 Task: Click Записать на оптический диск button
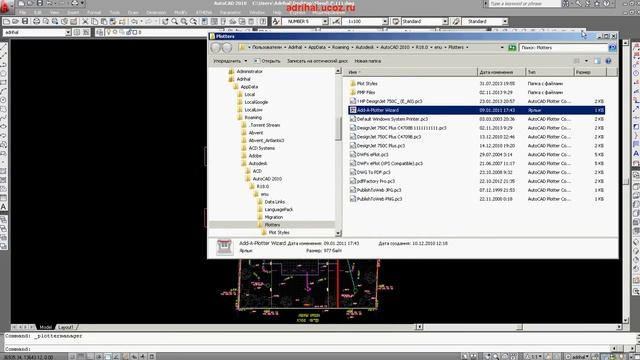pos(317,61)
